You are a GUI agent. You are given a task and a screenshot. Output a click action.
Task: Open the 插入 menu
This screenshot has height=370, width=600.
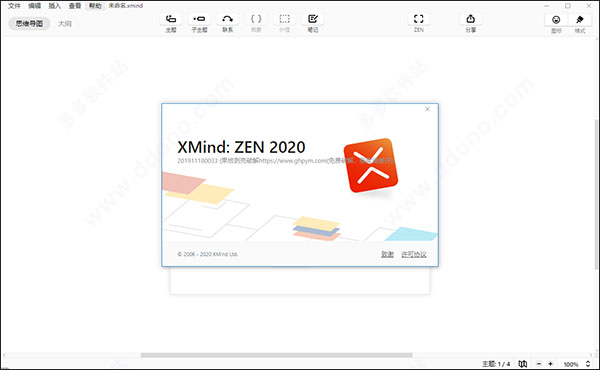point(55,6)
